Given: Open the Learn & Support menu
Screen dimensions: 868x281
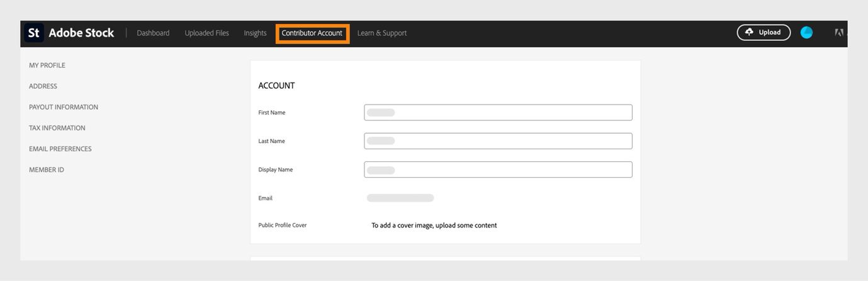Looking at the screenshot, I should (382, 33).
